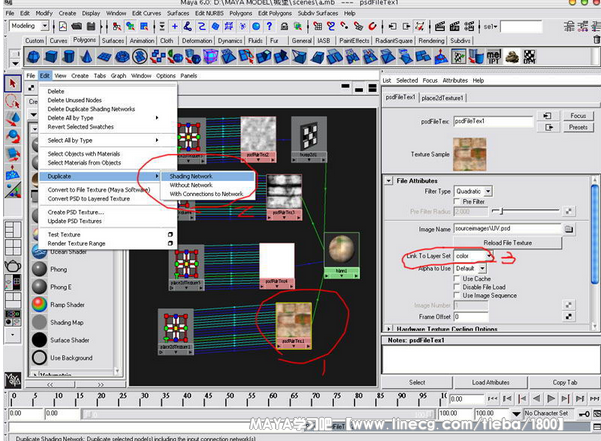Click the Image Name input field

coord(508,228)
